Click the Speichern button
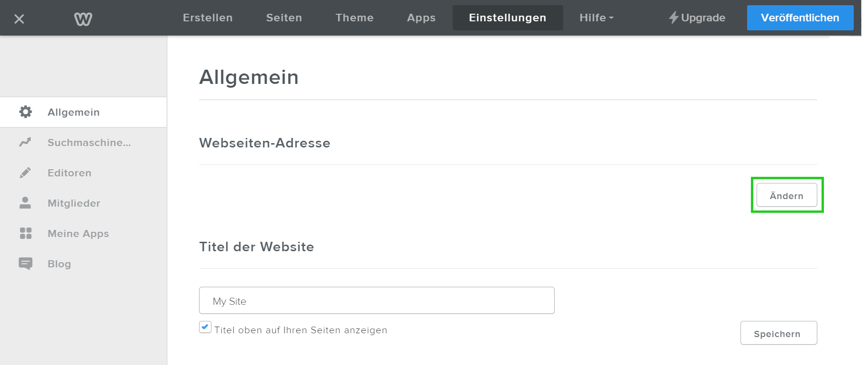This screenshot has width=868, height=365. pos(778,333)
